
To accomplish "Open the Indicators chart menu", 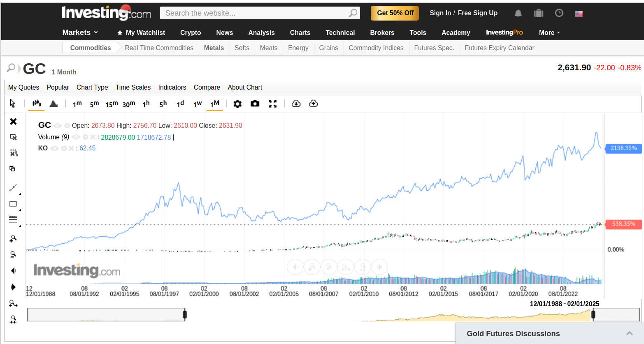I will point(172,87).
